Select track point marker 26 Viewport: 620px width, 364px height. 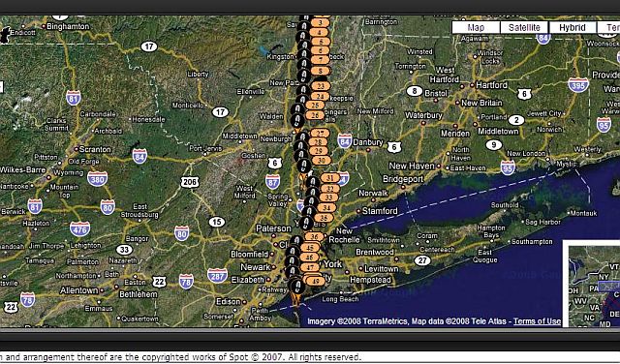click(315, 115)
